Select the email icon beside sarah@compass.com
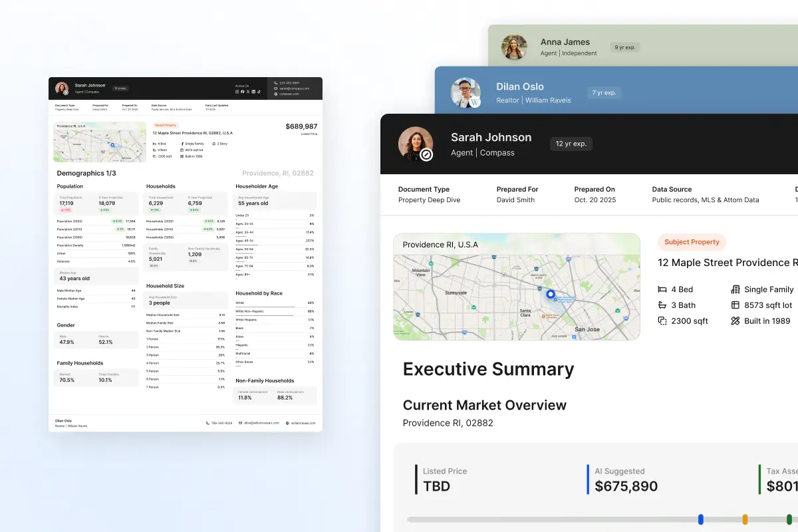This screenshot has height=532, width=798. [275, 87]
